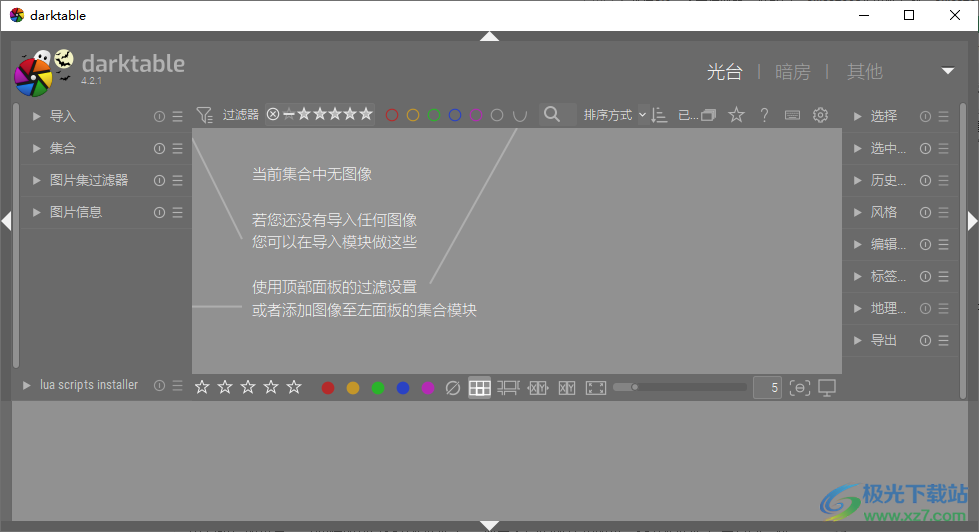979x532 pixels.
Task: Clear the rating filter reset icon
Action: pyautogui.click(x=273, y=114)
